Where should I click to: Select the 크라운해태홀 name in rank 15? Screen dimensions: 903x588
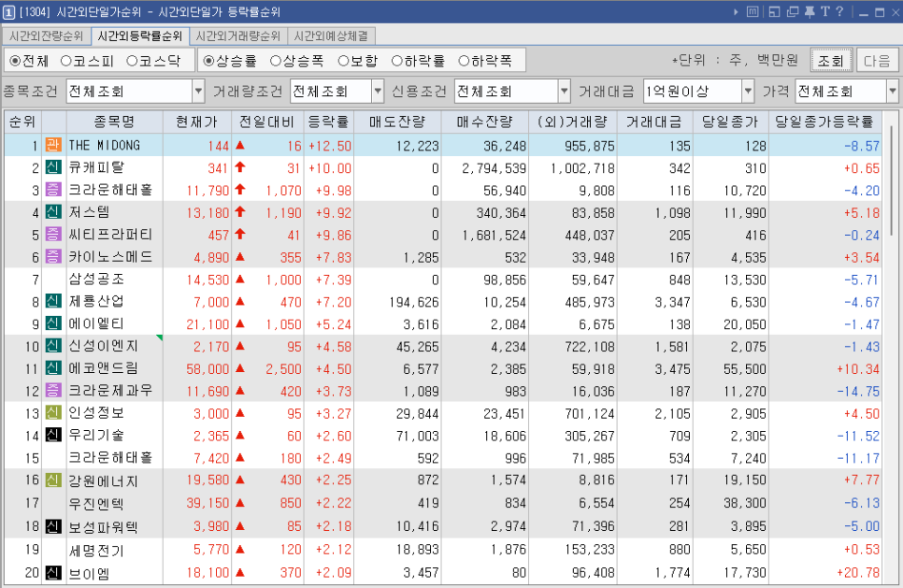point(110,458)
